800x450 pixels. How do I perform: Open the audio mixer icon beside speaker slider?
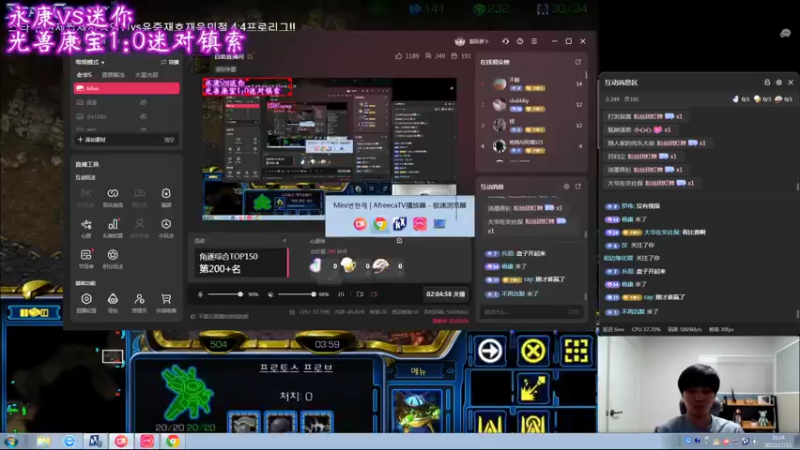pos(341,294)
